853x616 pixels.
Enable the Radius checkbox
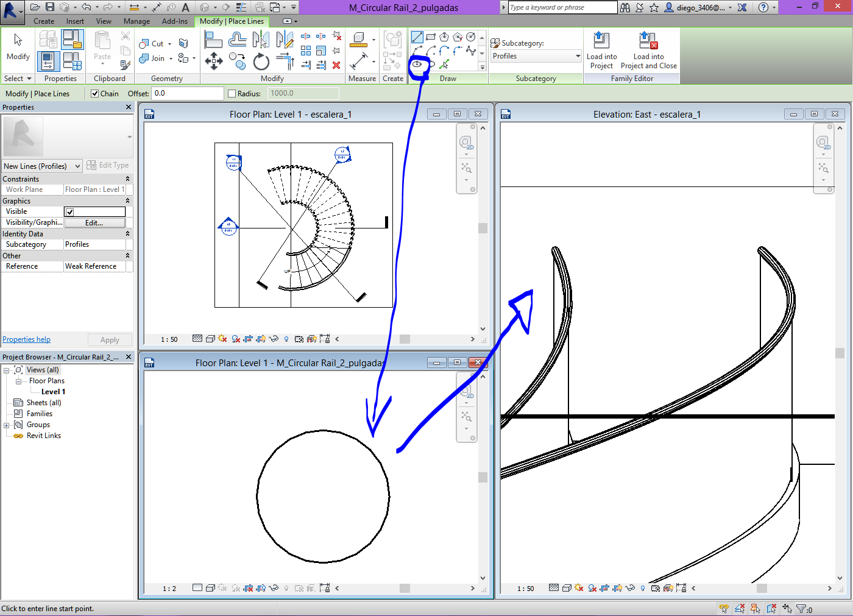232,93
